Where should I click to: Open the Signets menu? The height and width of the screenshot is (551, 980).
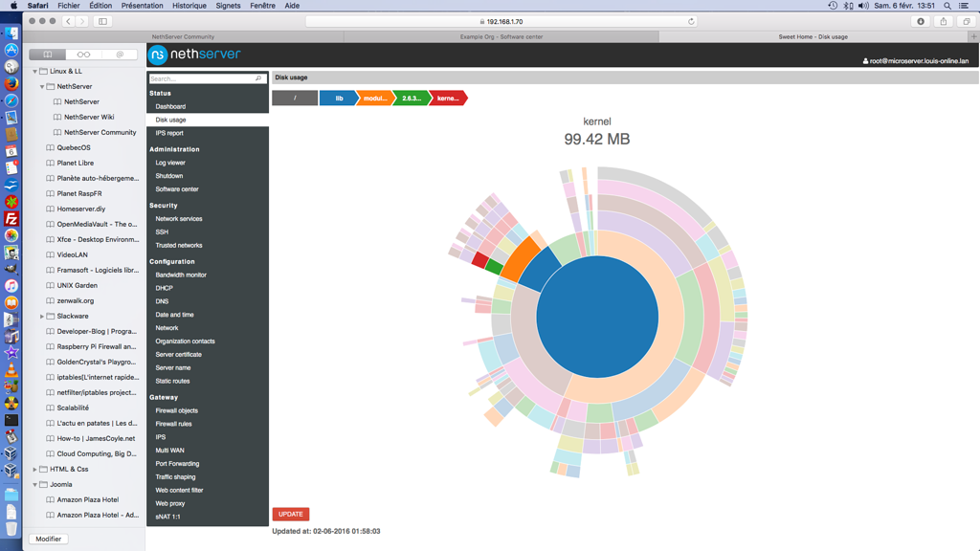coord(228,6)
